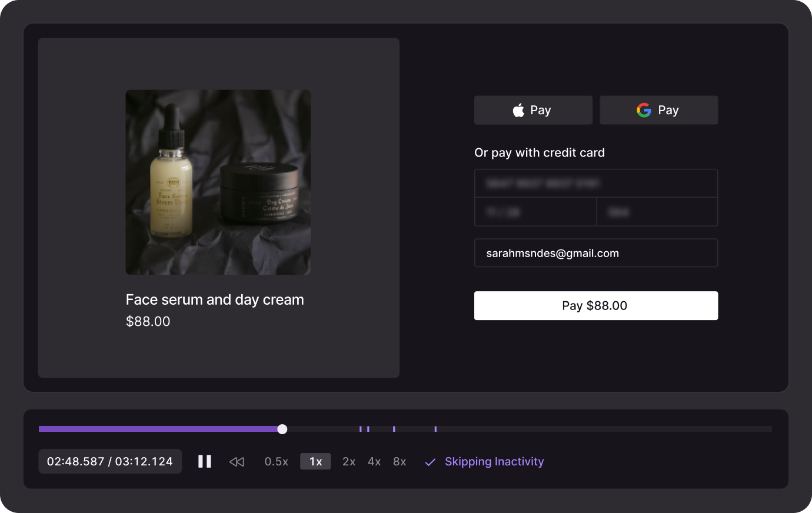Viewport: 812px width, 513px height.
Task: Click the card expiry date field
Action: (x=535, y=212)
